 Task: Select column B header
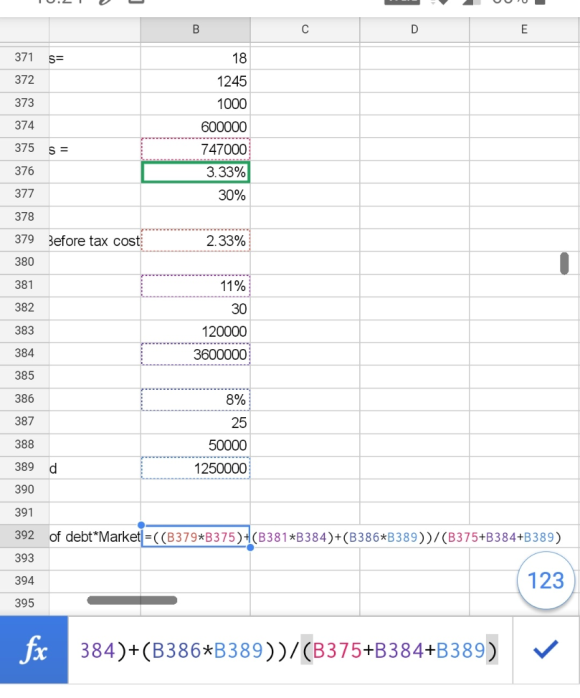(195, 30)
